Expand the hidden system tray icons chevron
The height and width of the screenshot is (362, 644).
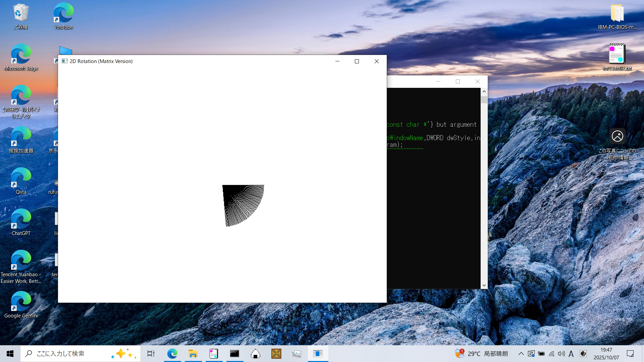coord(521,354)
